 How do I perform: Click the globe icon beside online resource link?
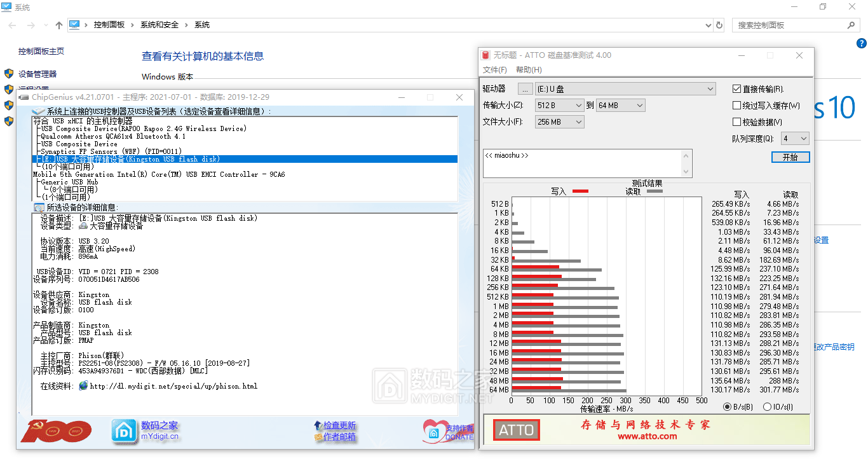tap(83, 385)
